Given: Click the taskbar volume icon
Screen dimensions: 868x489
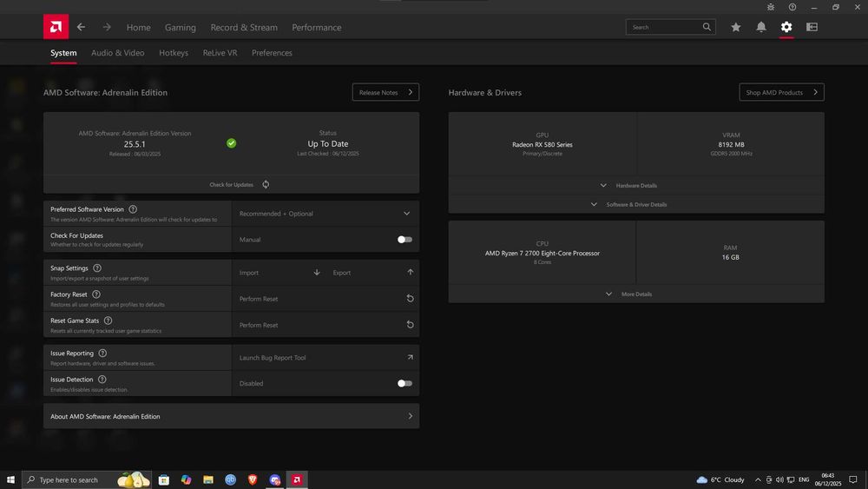Looking at the screenshot, I should click(779, 479).
